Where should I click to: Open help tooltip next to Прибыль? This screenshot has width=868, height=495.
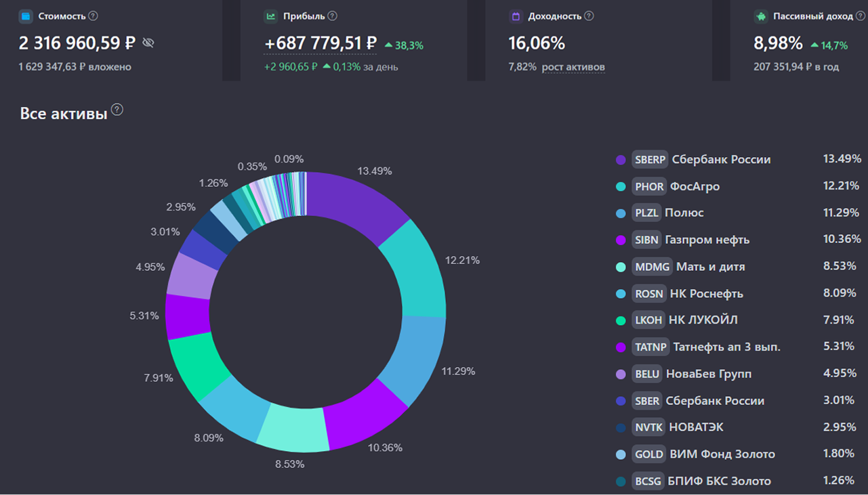pos(333,15)
